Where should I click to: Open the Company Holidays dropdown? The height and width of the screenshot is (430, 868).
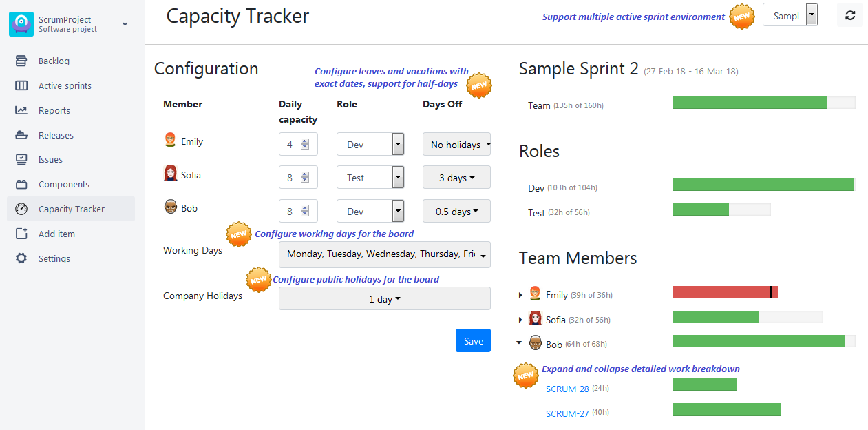384,298
